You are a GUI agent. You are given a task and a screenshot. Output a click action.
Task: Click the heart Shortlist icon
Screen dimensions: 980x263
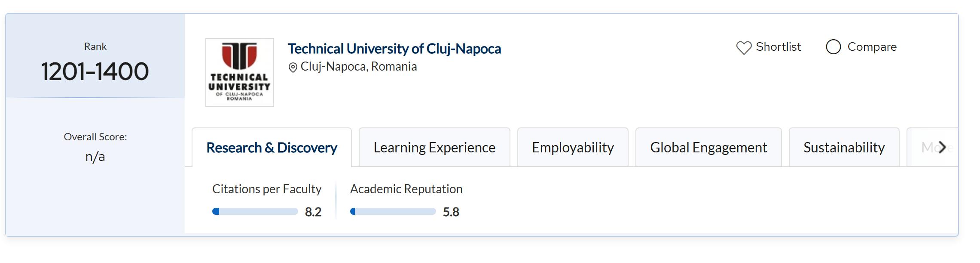(744, 47)
